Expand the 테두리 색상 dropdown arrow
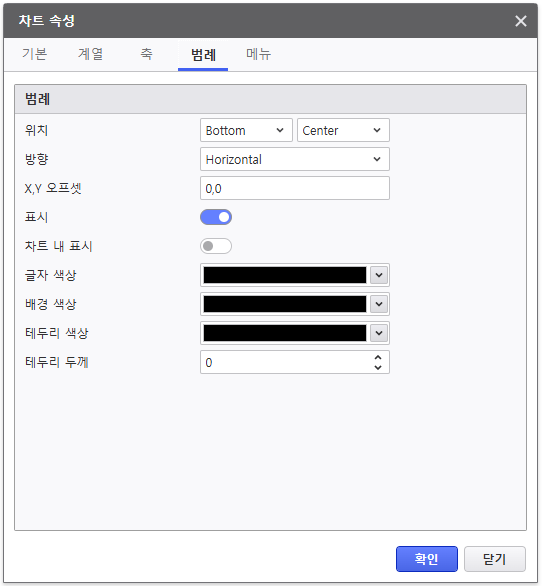 (379, 333)
